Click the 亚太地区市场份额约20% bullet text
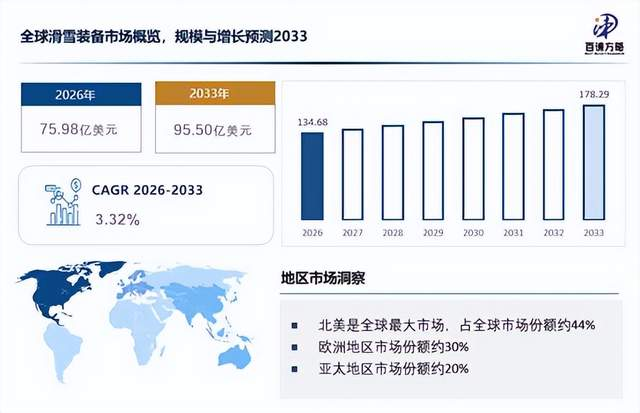The image size is (640, 413). (393, 369)
